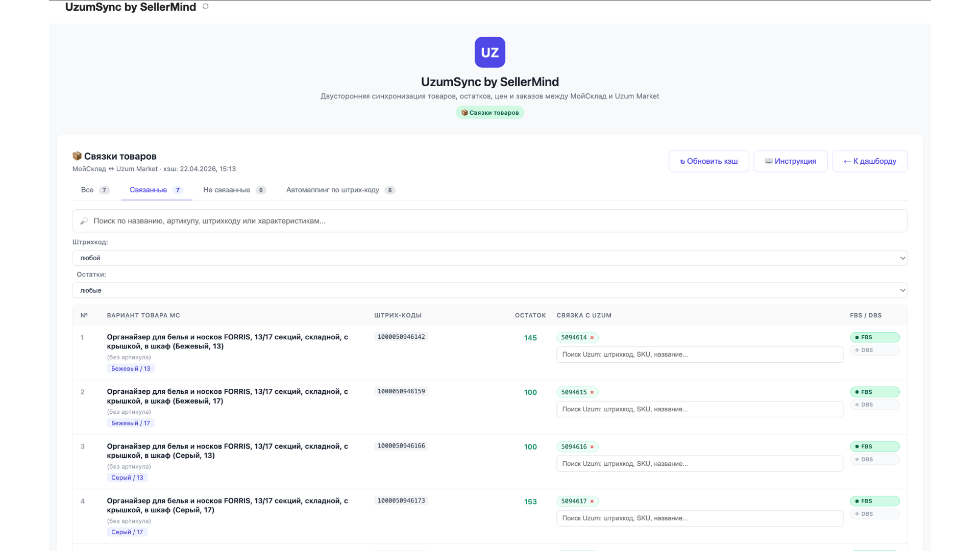
Task: Toggle FBS for row 1 product
Action: 874,337
